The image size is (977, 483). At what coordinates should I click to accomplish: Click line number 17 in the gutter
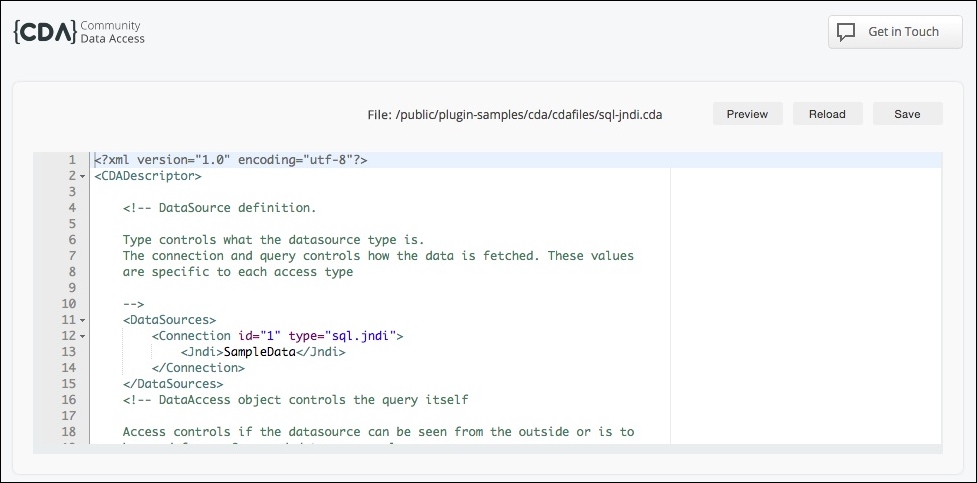coord(69,416)
